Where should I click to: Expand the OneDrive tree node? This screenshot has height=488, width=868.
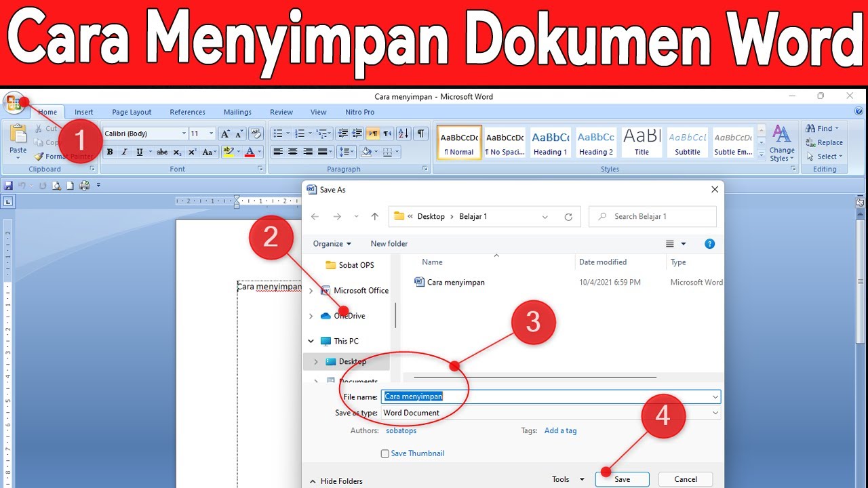click(x=311, y=316)
